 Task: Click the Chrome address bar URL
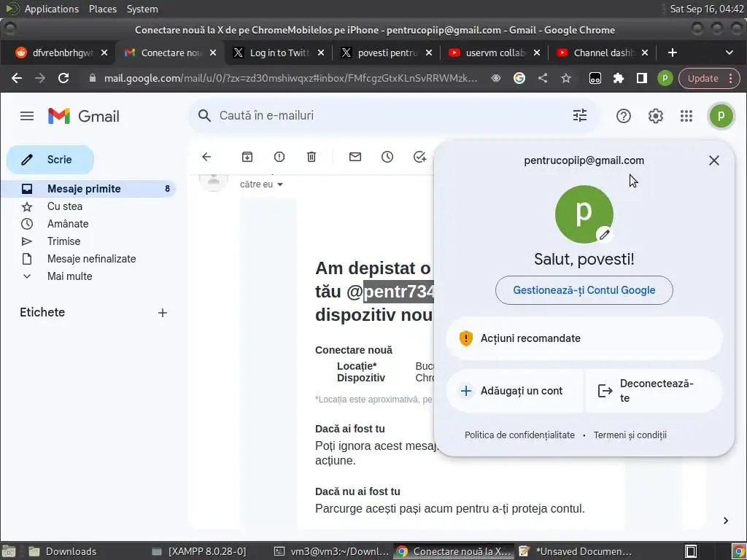[x=290, y=78]
